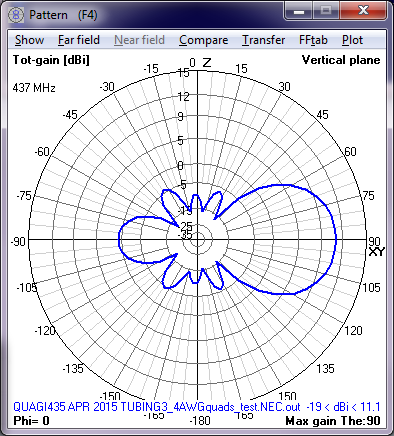Click the Pattern window app icon

[x=16, y=15]
